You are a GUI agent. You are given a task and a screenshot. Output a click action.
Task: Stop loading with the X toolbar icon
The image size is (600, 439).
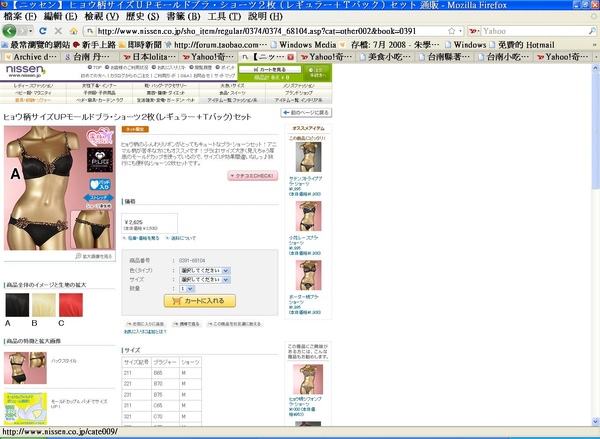[58, 31]
